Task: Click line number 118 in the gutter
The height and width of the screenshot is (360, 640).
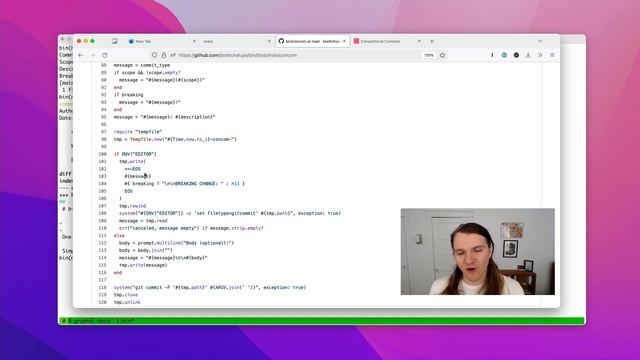Action: point(102,288)
